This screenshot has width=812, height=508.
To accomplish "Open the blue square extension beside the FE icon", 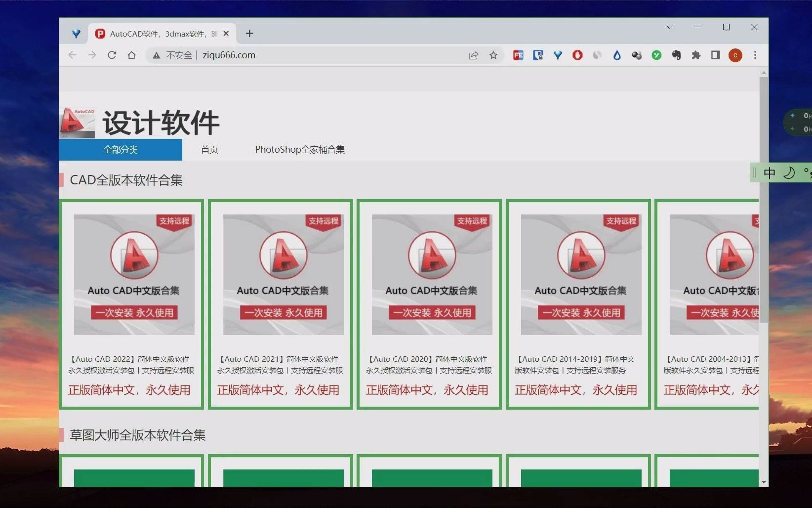I will pos(538,55).
